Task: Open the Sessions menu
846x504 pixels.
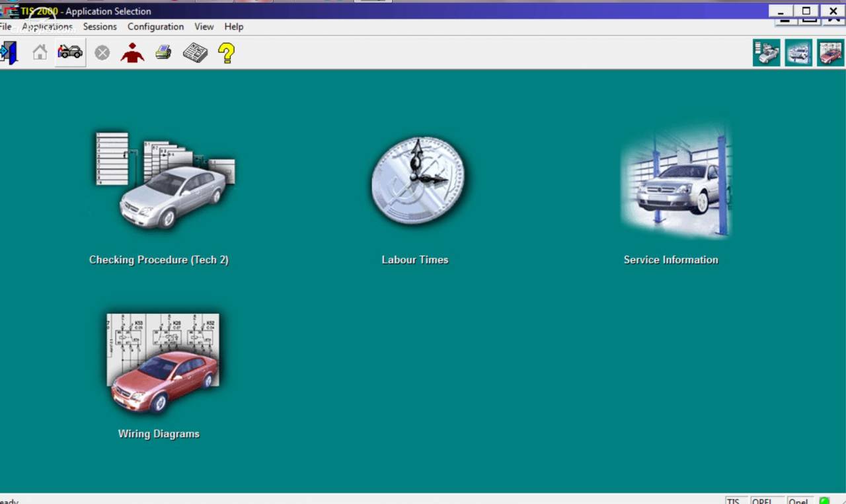Action: click(100, 26)
